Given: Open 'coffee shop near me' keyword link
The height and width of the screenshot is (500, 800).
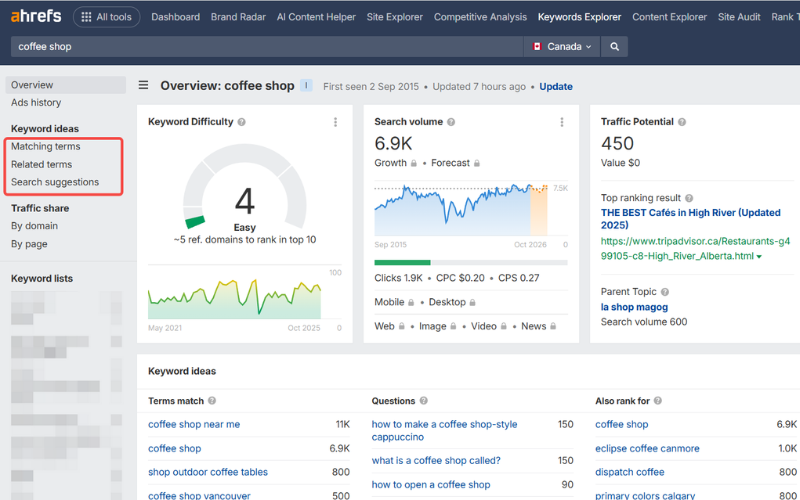Looking at the screenshot, I should 194,425.
